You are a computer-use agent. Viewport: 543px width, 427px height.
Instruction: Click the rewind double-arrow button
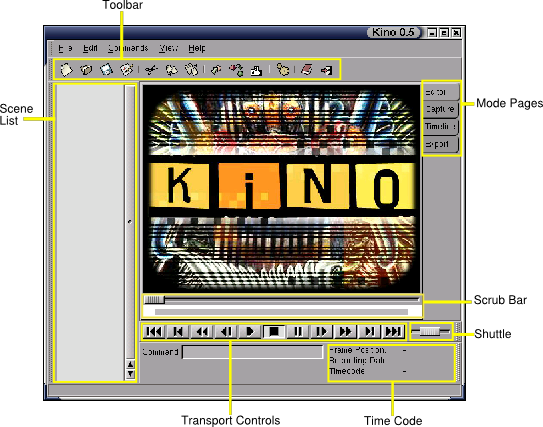202,332
